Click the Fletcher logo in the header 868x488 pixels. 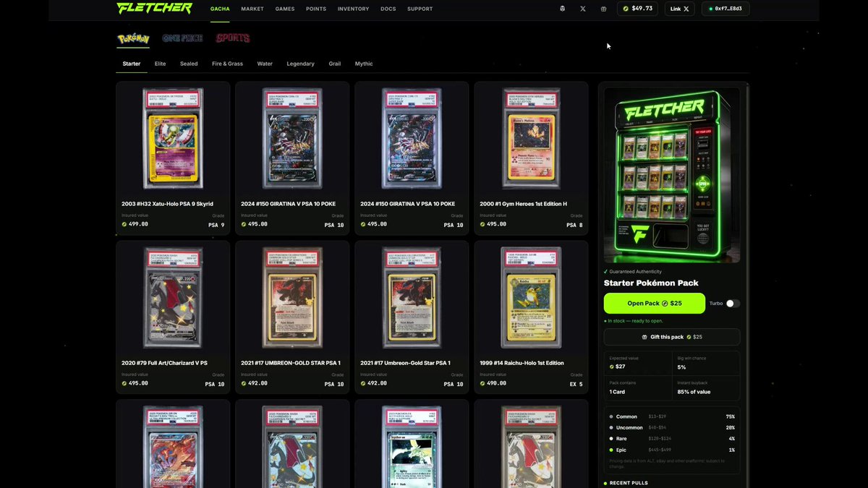pyautogui.click(x=155, y=9)
